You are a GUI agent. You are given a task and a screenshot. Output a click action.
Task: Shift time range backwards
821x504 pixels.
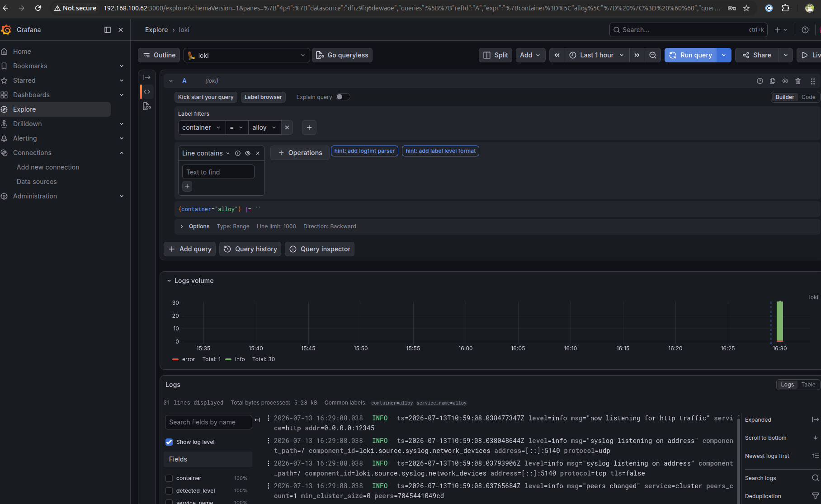coord(557,55)
